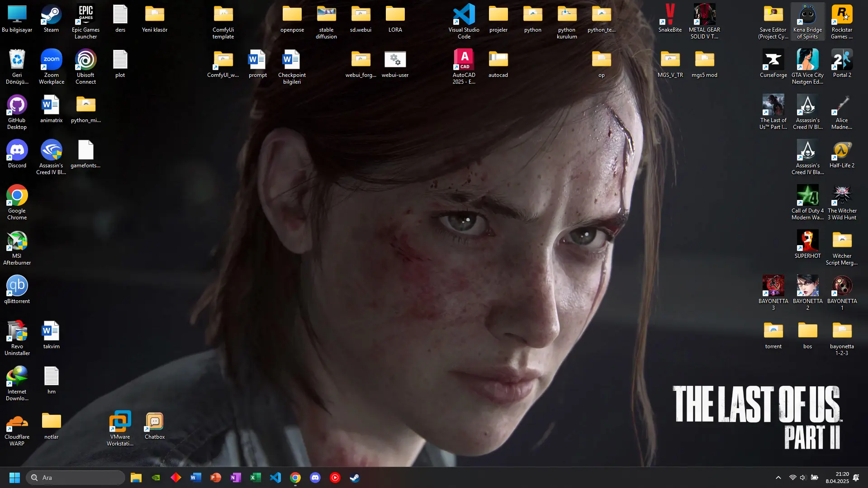
Task: Select the Alice Madness shortcut
Action: click(842, 113)
